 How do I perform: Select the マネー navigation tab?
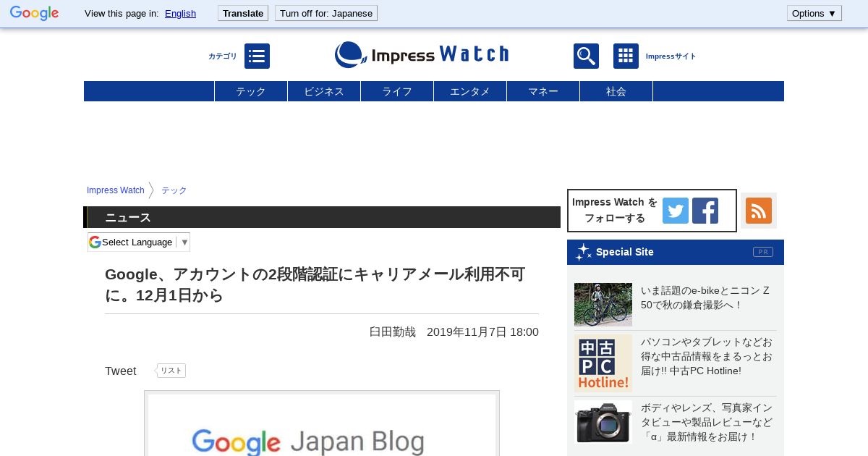pyautogui.click(x=543, y=91)
